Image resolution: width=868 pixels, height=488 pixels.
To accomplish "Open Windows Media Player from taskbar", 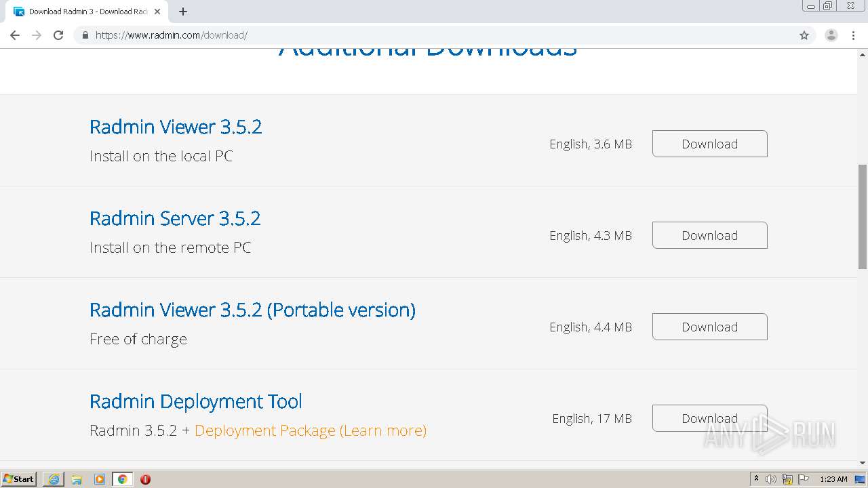I will click(100, 479).
